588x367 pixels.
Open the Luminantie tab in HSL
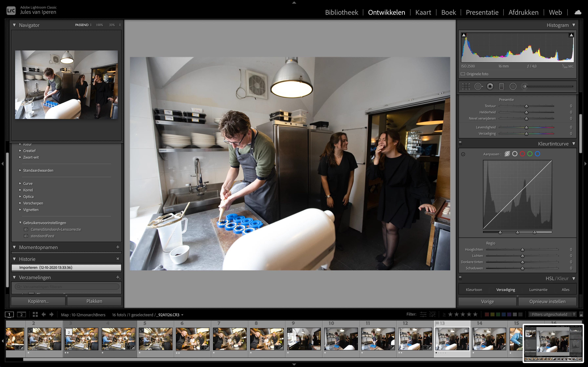point(538,290)
